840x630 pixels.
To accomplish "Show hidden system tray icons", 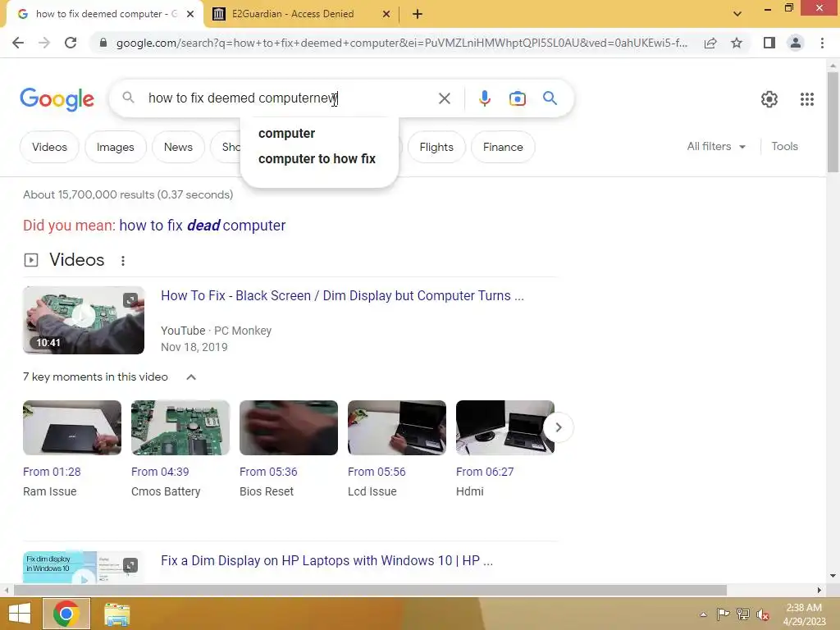I will point(703,614).
